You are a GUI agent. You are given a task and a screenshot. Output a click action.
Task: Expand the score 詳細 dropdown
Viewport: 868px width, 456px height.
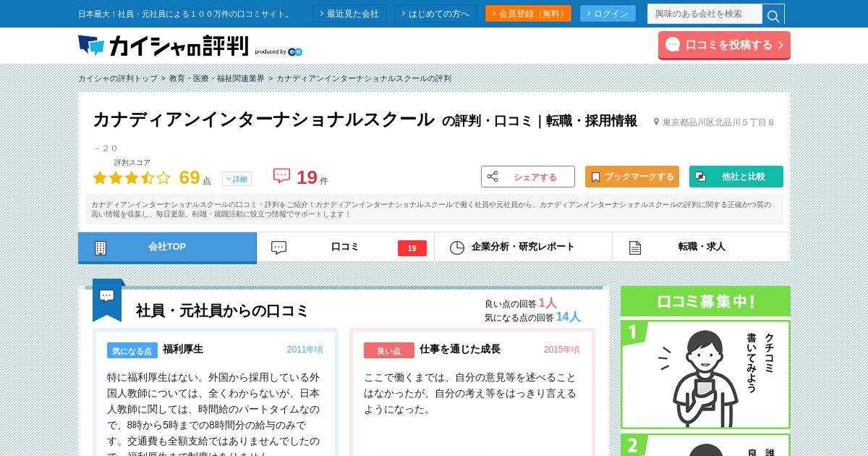[237, 179]
